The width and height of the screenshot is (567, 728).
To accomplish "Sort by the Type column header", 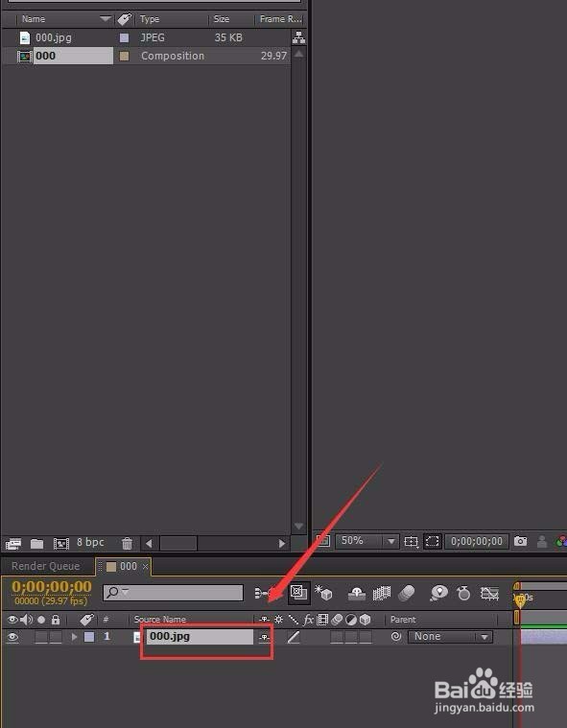I will tap(150, 19).
